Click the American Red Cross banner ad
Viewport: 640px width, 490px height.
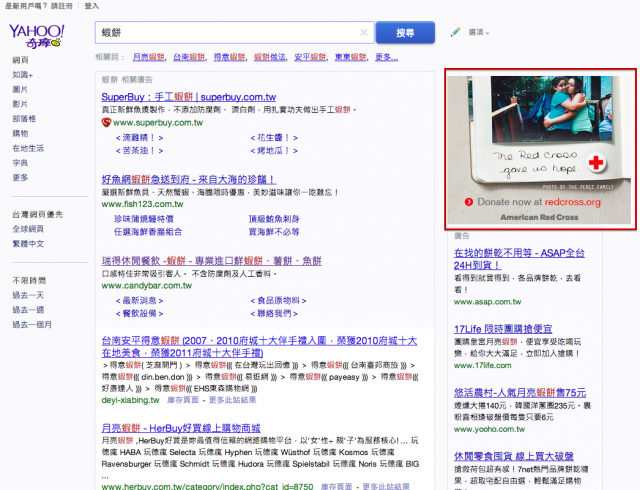point(540,149)
